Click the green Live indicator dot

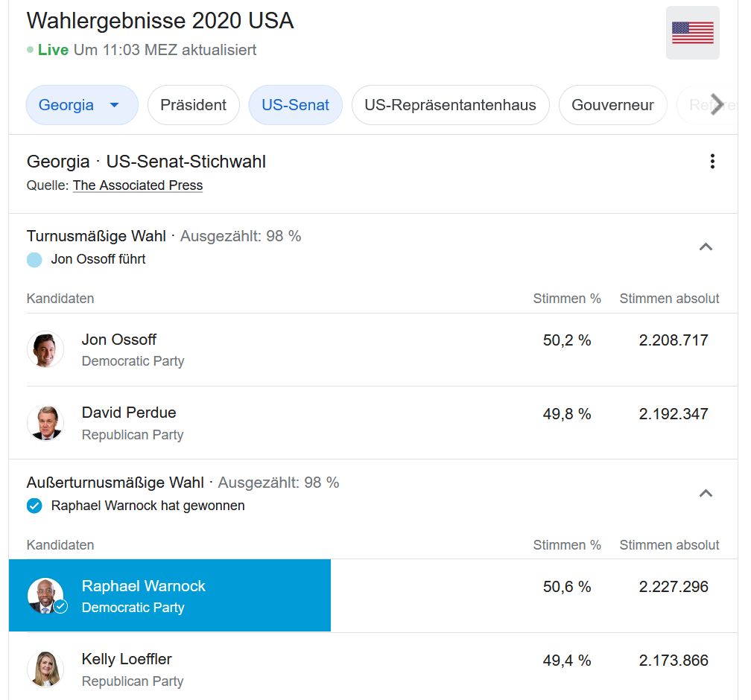29,51
